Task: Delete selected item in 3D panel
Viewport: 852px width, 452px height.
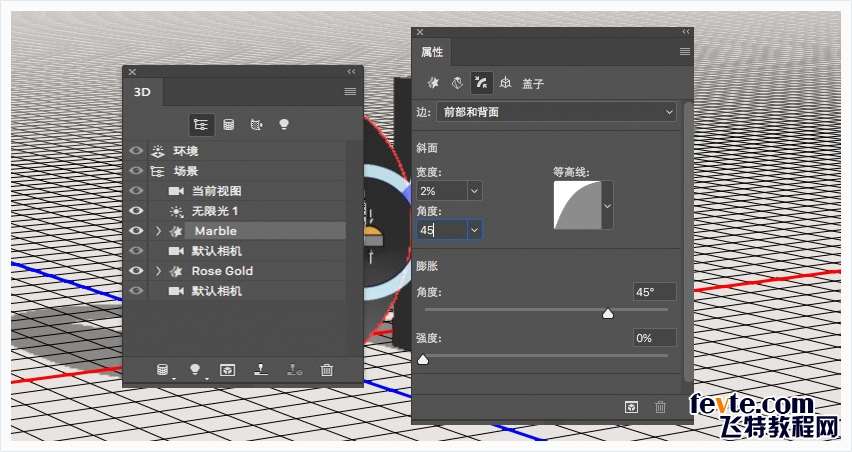Action: tap(327, 370)
